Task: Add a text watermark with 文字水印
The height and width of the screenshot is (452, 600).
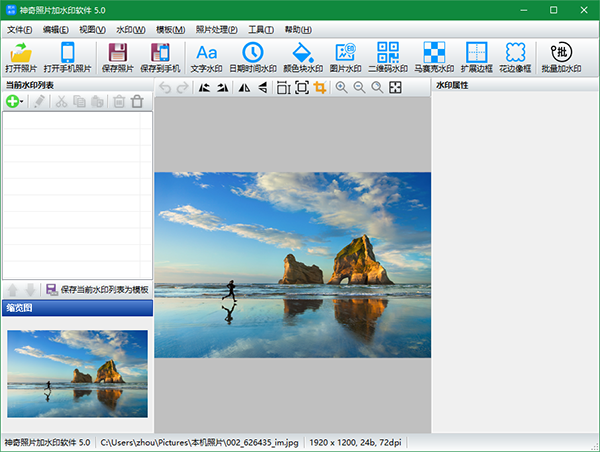Action: coord(206,57)
